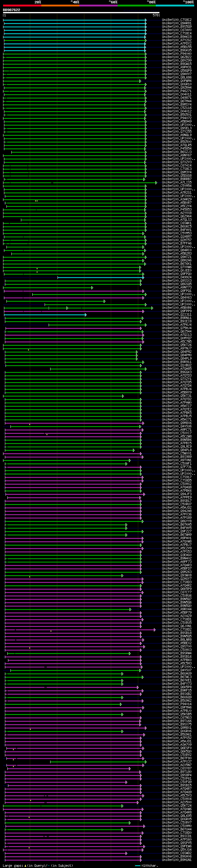Select hit label UniRef100_Q58QP9
The height and width of the screenshot is (868, 197).
177,71
